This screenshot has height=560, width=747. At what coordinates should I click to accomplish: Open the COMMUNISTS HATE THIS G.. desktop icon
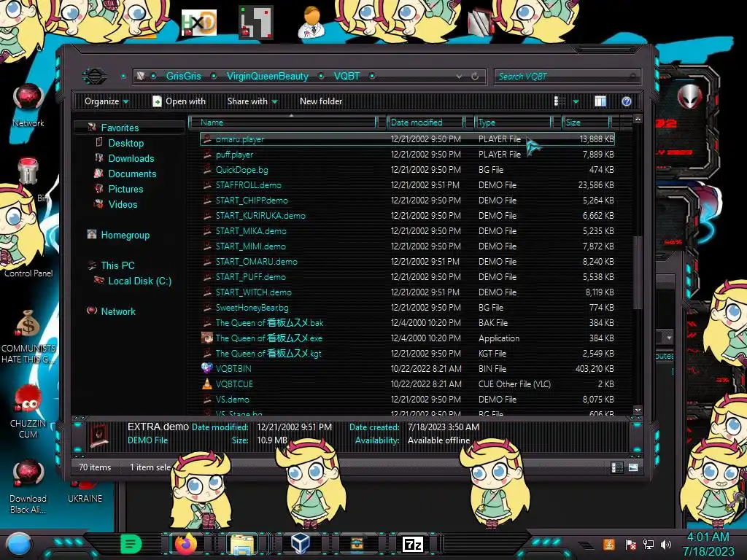[28, 337]
